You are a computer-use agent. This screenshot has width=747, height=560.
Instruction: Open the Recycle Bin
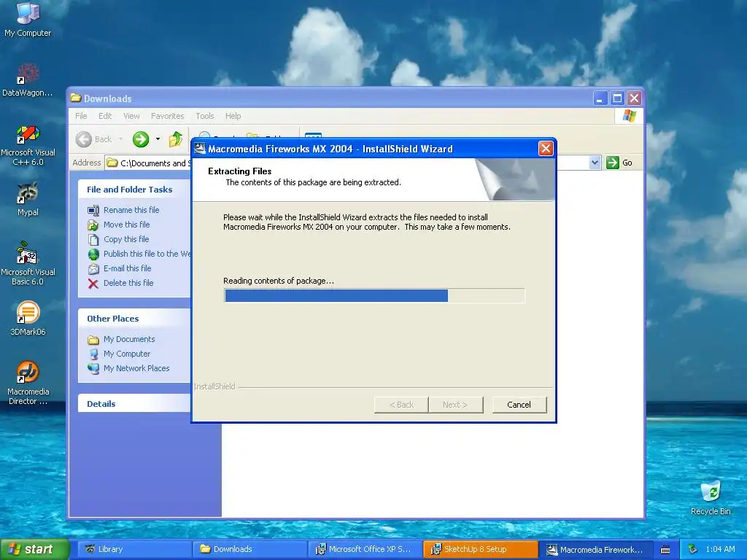point(711,497)
